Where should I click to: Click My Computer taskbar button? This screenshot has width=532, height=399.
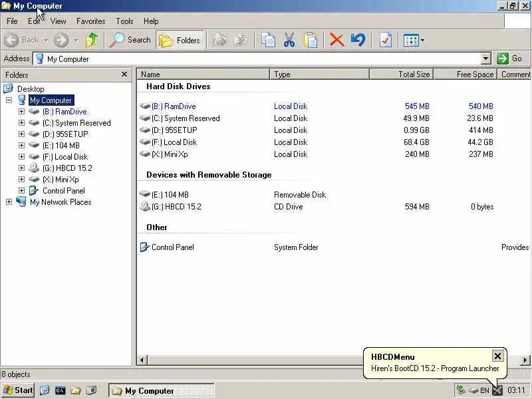[162, 390]
